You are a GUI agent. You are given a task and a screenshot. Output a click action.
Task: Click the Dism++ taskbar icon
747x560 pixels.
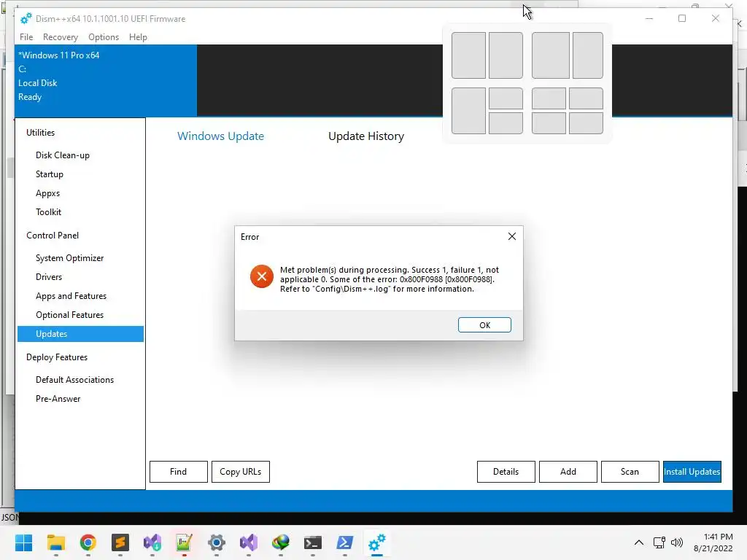point(377,542)
